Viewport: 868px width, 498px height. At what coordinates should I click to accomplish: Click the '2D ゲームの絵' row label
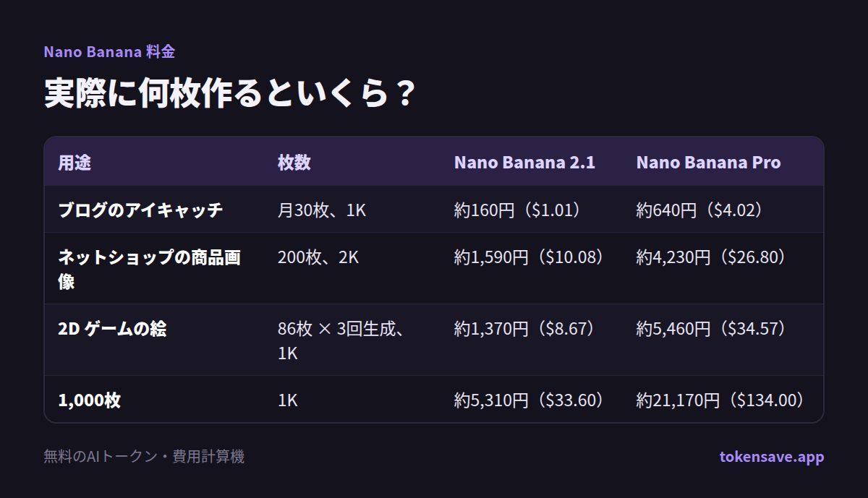click(x=112, y=328)
